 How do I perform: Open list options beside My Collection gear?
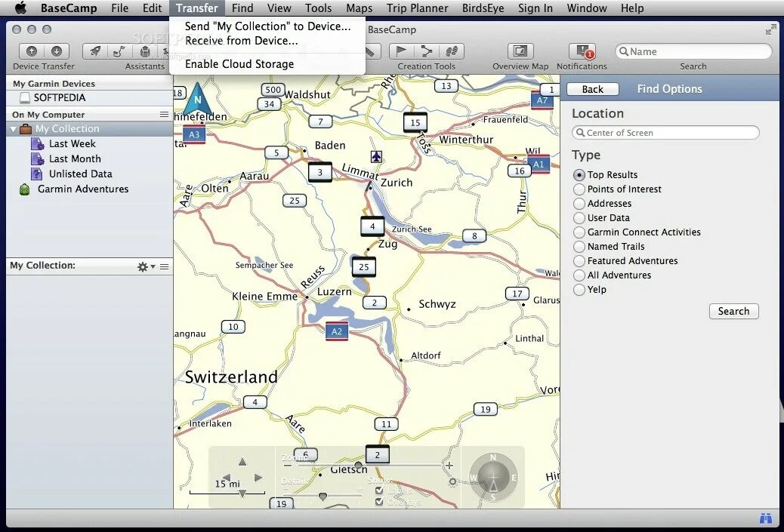point(164,266)
